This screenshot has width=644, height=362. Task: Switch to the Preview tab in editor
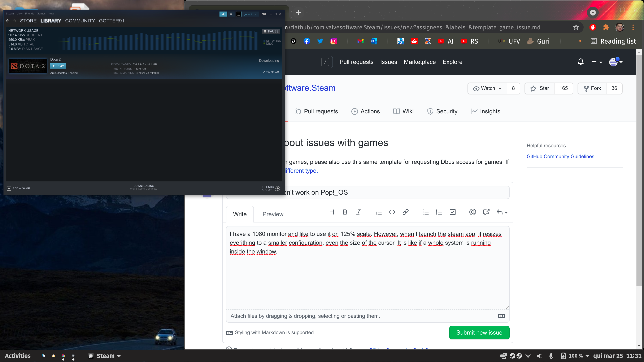273,214
